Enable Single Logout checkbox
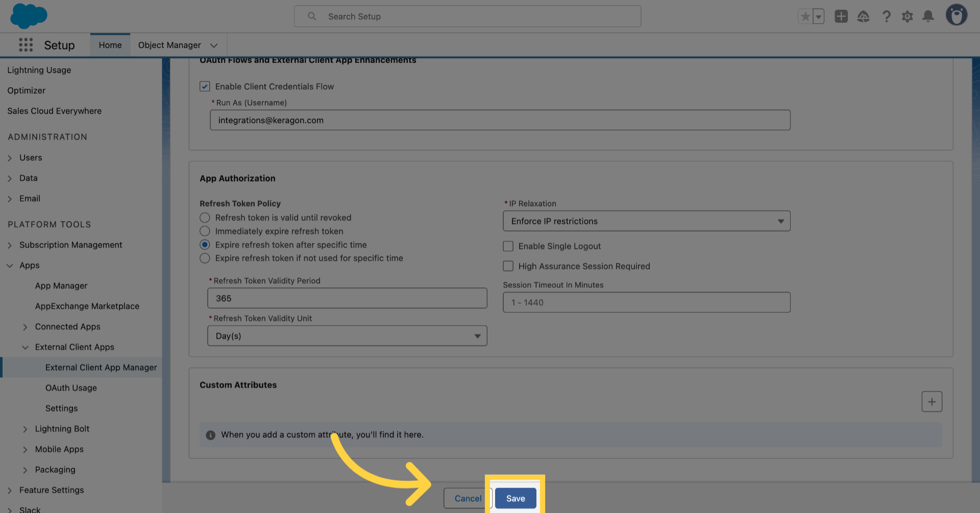The width and height of the screenshot is (980, 513). (508, 246)
